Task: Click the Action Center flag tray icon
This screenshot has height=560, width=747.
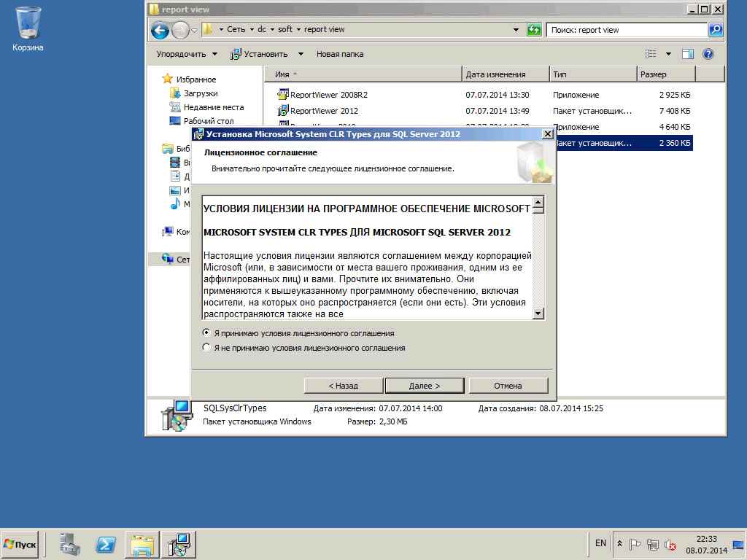Action: 635,544
